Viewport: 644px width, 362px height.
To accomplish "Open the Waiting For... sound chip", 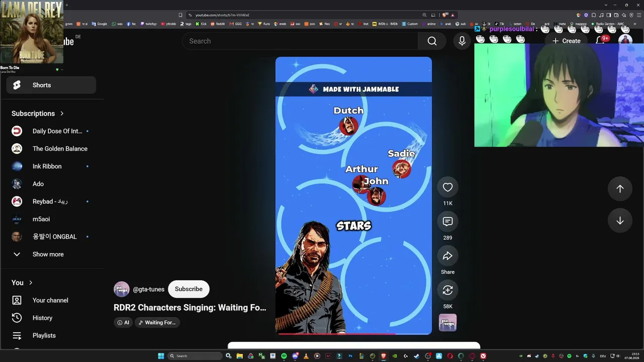I will tap(157, 323).
